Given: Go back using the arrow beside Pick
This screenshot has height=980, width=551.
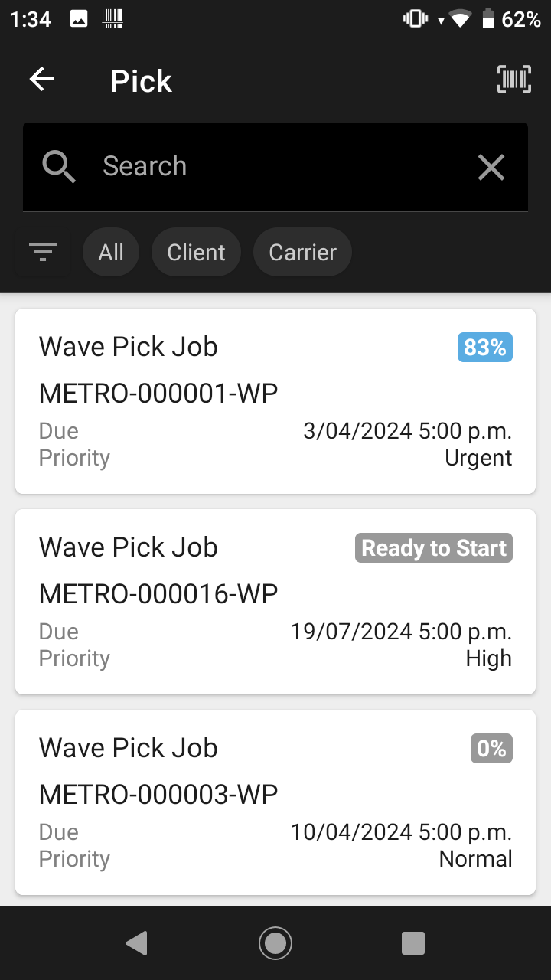Looking at the screenshot, I should (x=42, y=80).
